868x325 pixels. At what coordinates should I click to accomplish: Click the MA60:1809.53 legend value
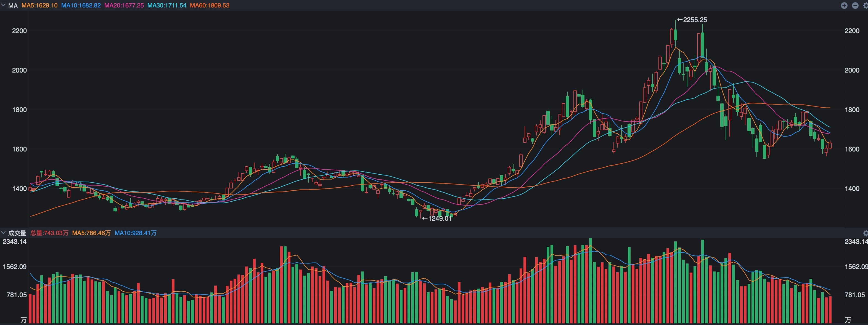click(x=210, y=6)
